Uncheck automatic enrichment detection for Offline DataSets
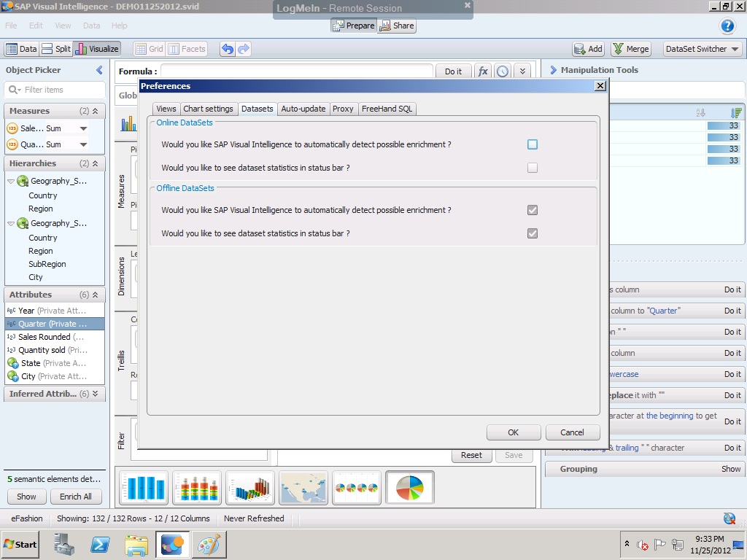 [532, 210]
